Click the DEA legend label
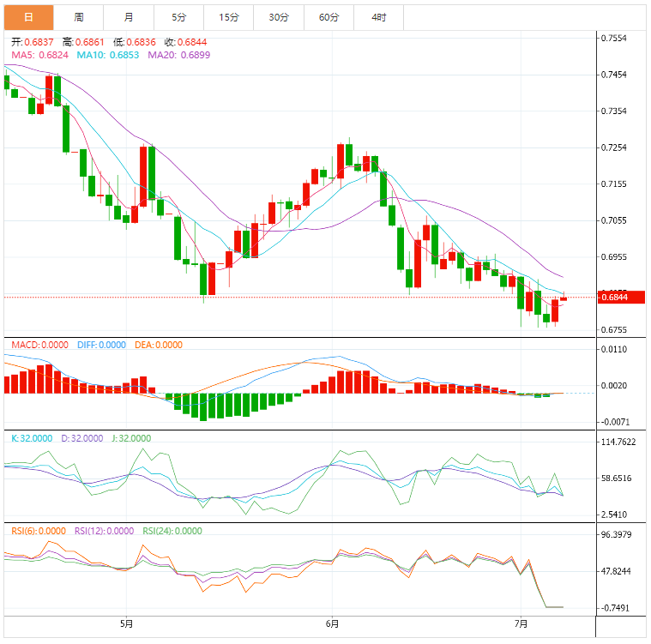The width and height of the screenshot is (651, 644). 159,345
